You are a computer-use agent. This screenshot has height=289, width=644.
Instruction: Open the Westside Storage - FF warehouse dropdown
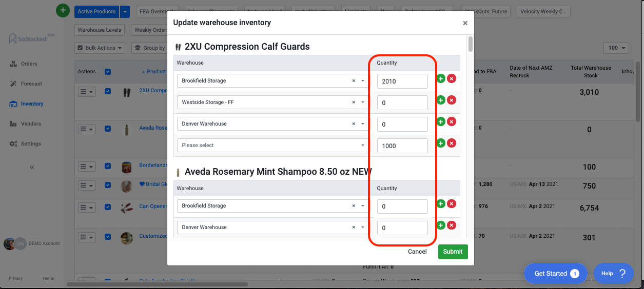[x=363, y=102]
